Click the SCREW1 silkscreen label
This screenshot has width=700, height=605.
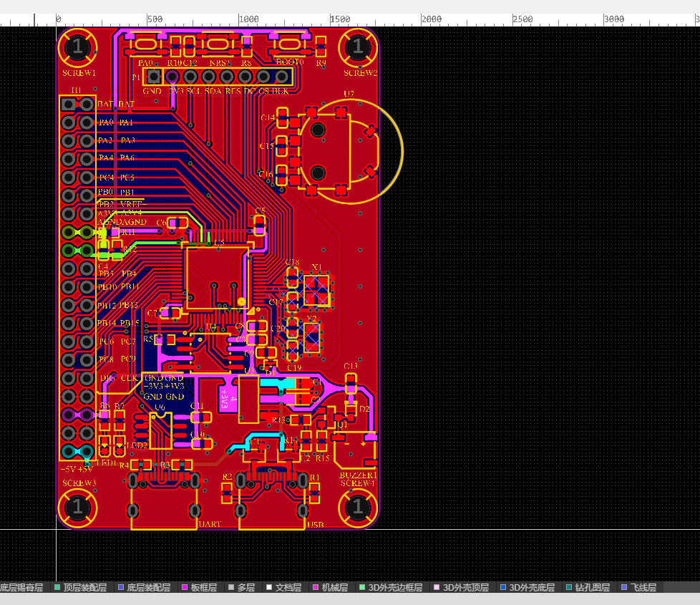pos(79,73)
